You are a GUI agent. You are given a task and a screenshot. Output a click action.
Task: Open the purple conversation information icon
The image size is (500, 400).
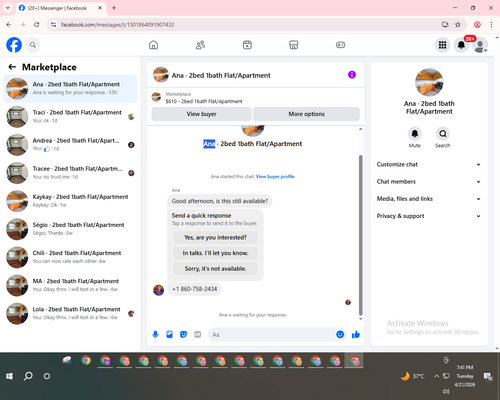click(352, 75)
